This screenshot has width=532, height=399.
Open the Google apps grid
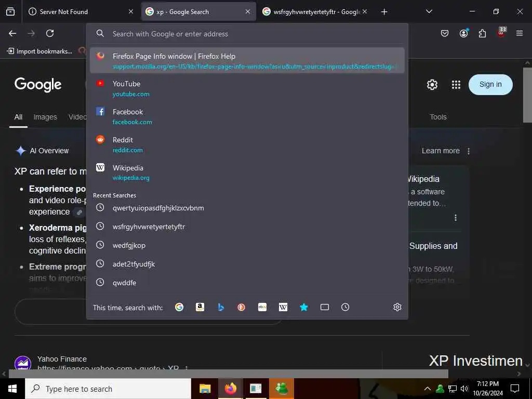(x=456, y=85)
